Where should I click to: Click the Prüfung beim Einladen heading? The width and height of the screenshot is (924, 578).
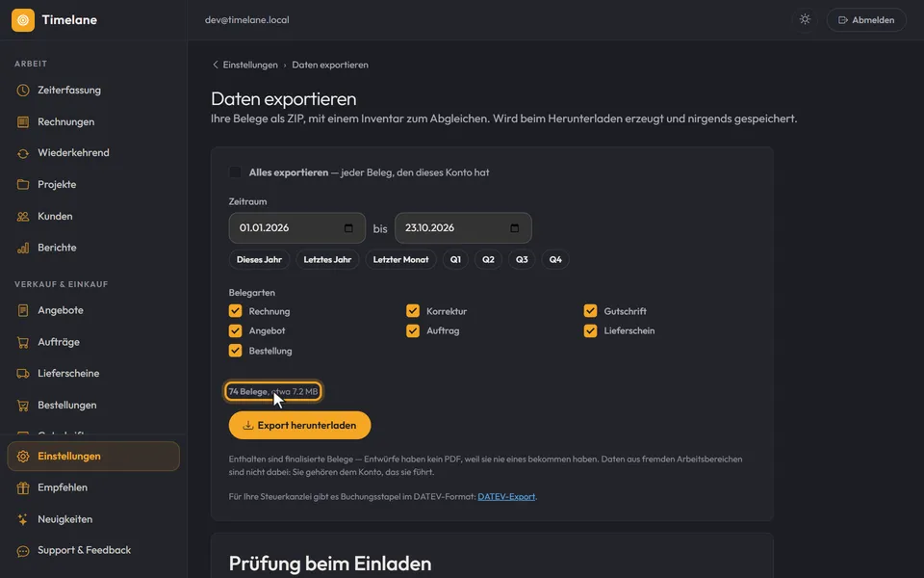pyautogui.click(x=330, y=564)
